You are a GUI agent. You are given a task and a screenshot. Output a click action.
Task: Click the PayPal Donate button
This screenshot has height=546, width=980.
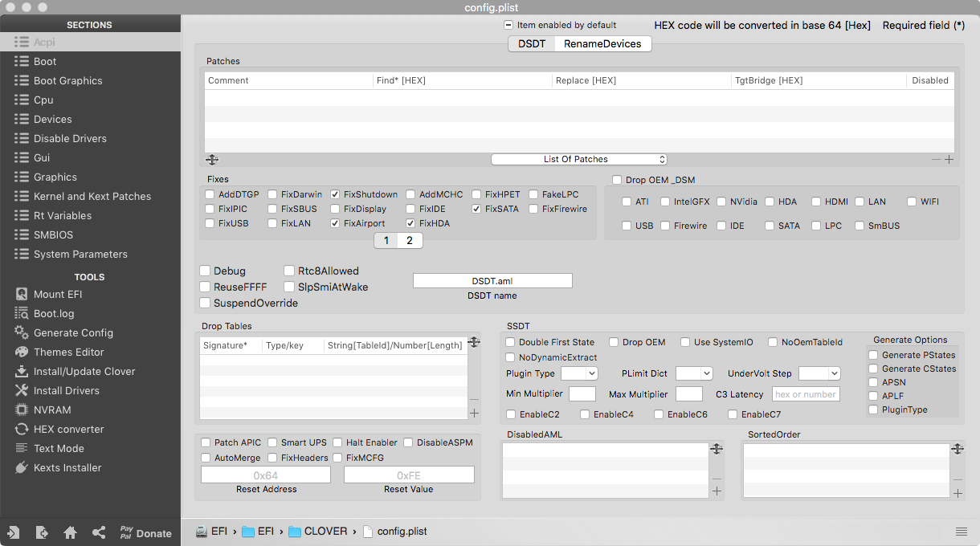(x=145, y=532)
